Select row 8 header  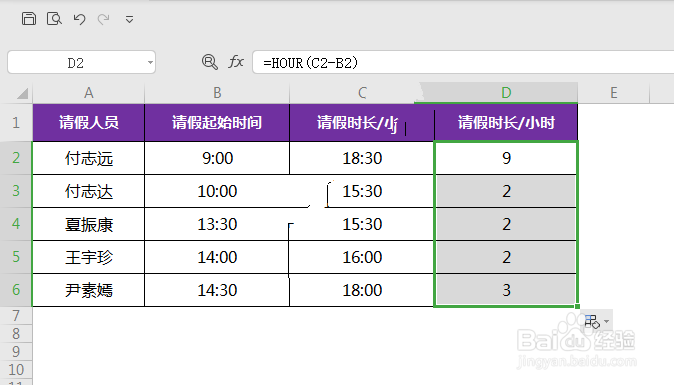point(16,334)
